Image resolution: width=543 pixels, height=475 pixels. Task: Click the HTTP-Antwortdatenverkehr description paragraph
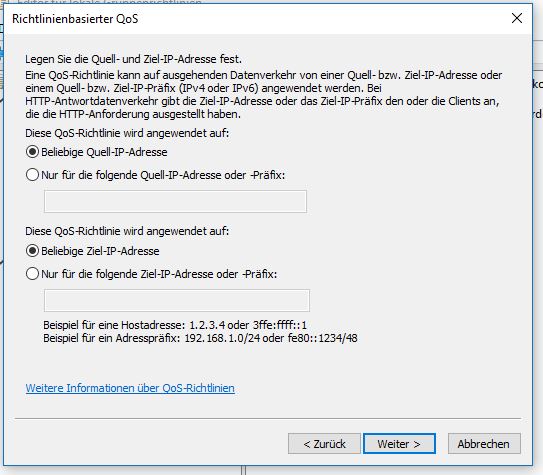pyautogui.click(x=264, y=95)
